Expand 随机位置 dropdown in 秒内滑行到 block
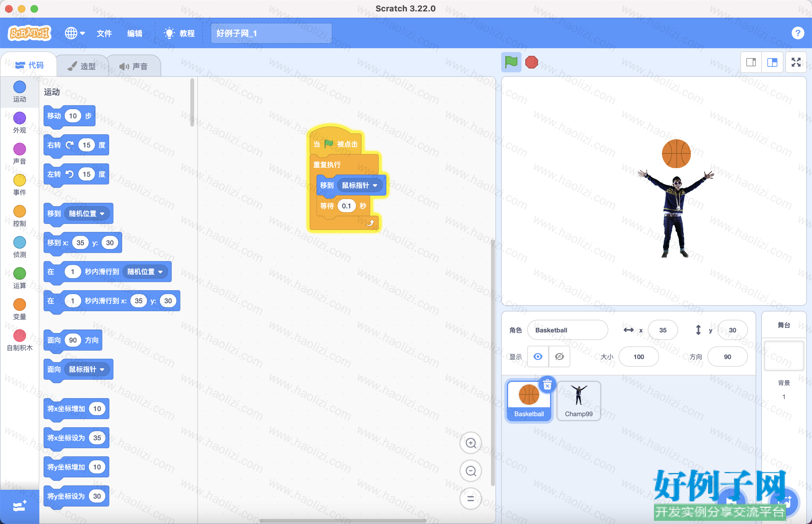 point(145,272)
